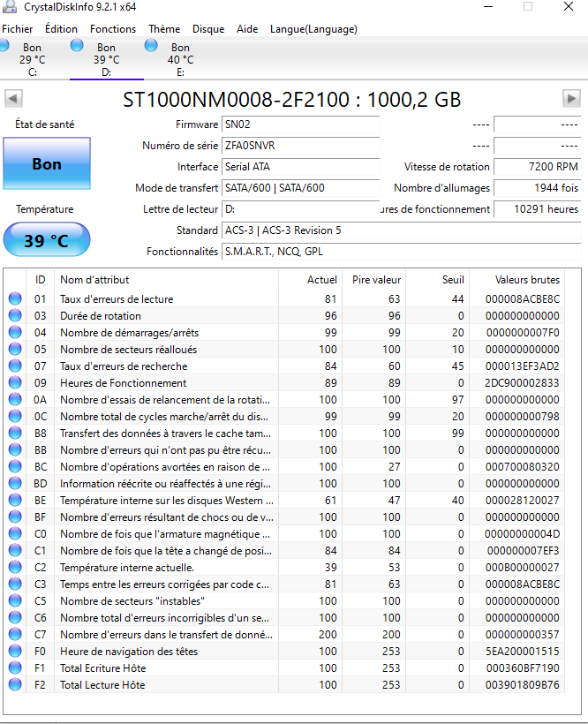The height and width of the screenshot is (724, 588).
Task: Click status orb for attribute B8
Action: pos(15,433)
